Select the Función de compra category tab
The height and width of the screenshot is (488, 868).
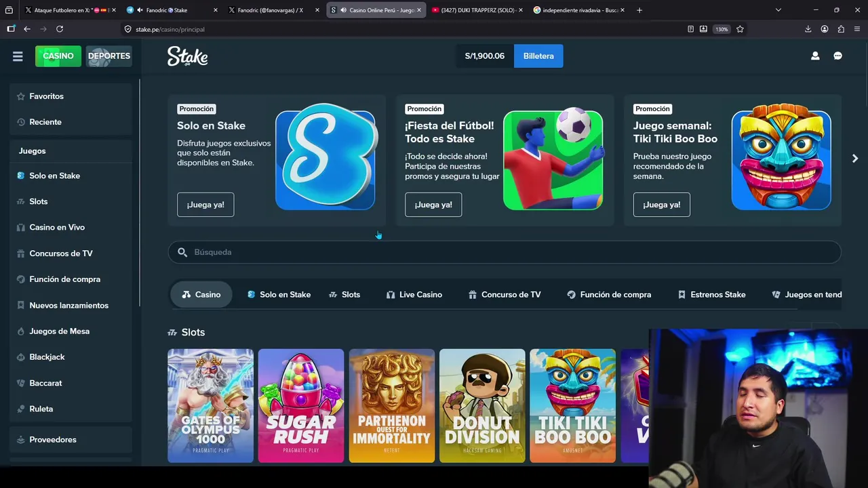point(609,295)
